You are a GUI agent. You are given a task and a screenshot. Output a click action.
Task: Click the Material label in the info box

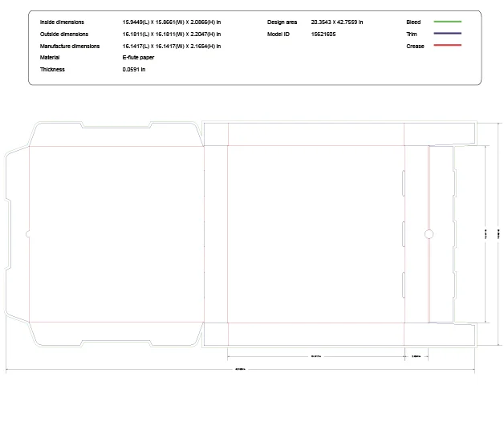tap(50, 58)
